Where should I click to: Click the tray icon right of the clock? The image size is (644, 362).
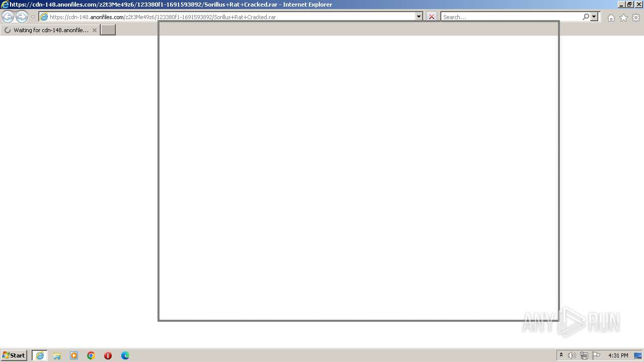point(638,355)
